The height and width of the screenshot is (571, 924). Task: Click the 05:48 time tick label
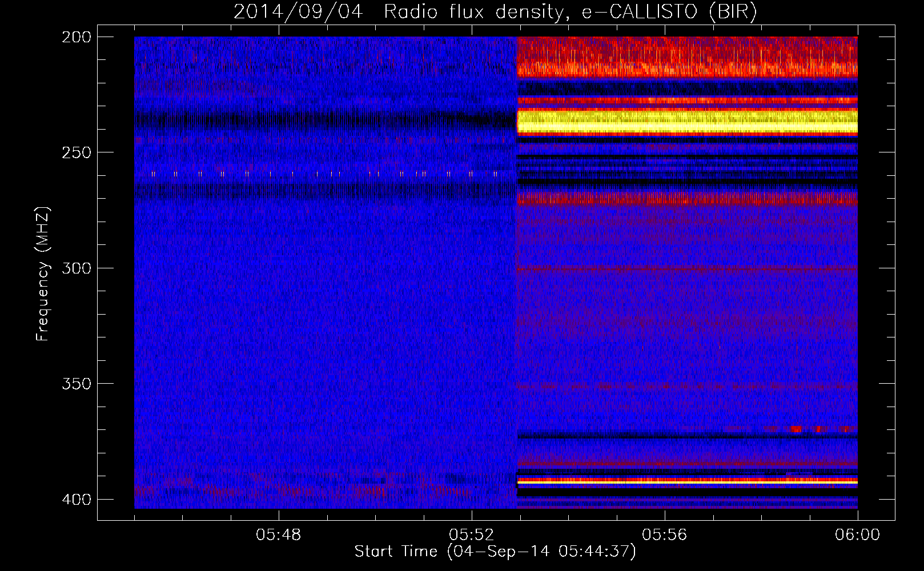pyautogui.click(x=279, y=535)
